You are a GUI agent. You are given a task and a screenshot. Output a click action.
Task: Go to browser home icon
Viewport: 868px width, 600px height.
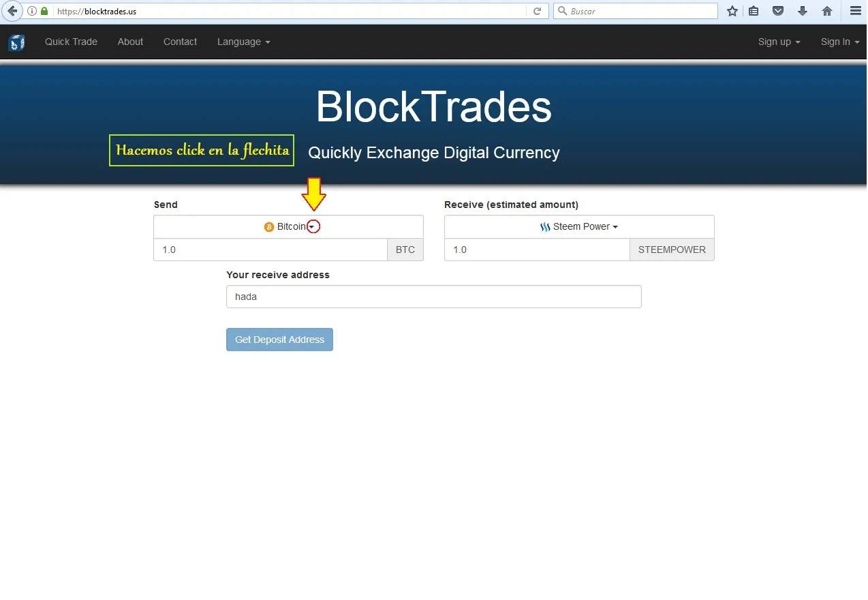(x=827, y=11)
